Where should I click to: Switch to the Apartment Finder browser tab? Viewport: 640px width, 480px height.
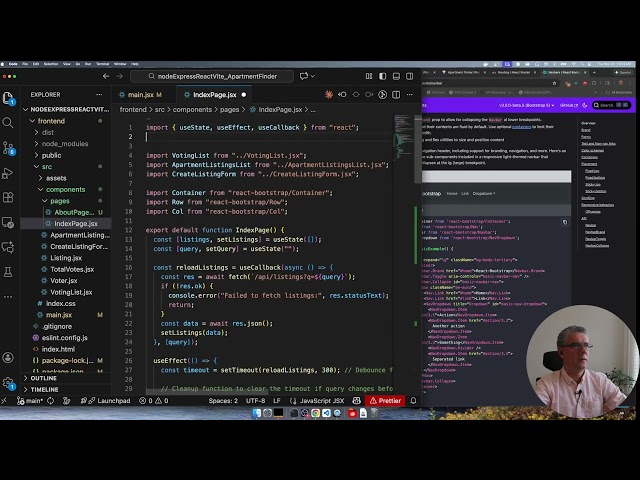point(462,72)
